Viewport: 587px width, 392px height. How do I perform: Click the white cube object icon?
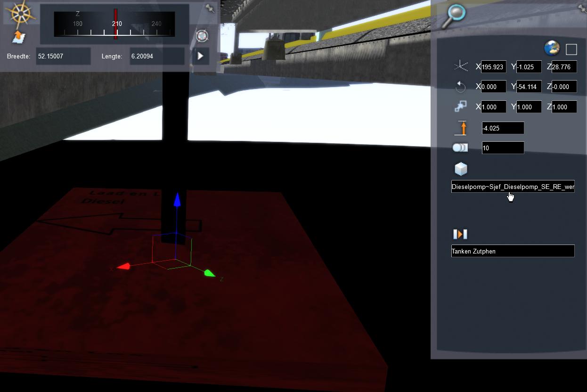pyautogui.click(x=460, y=169)
